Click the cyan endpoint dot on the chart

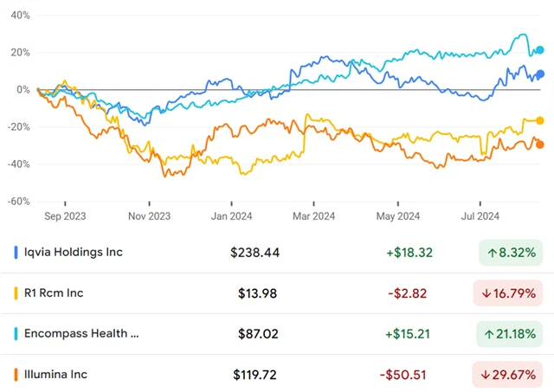pyautogui.click(x=540, y=50)
